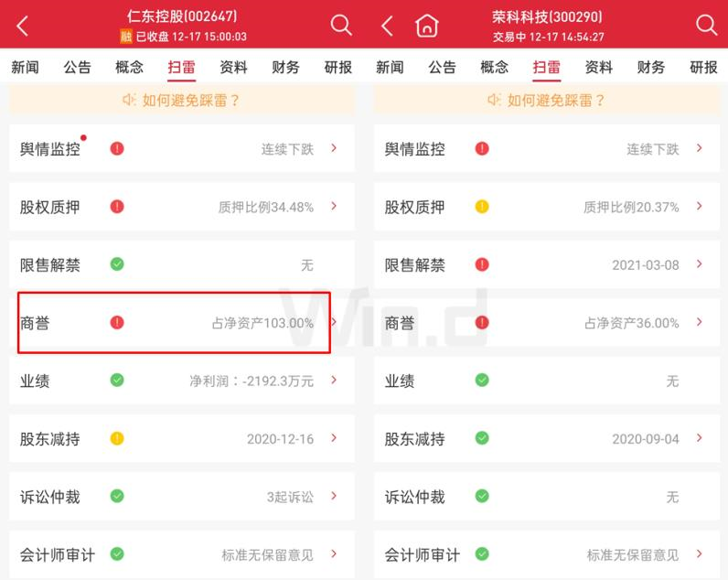Expand 仁东控股 股东减持 2020-12-16 chevron
728x580 pixels.
[x=334, y=438]
